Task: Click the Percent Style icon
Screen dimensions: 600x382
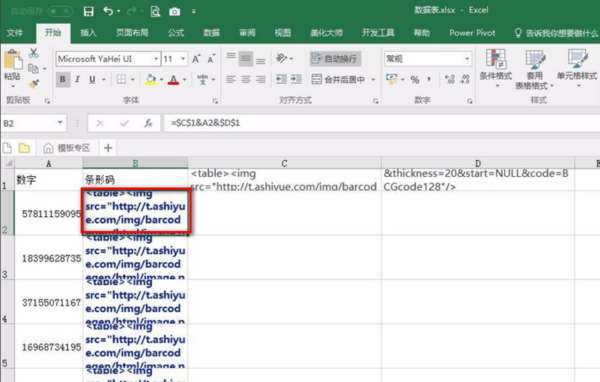Action: pyautogui.click(x=415, y=80)
